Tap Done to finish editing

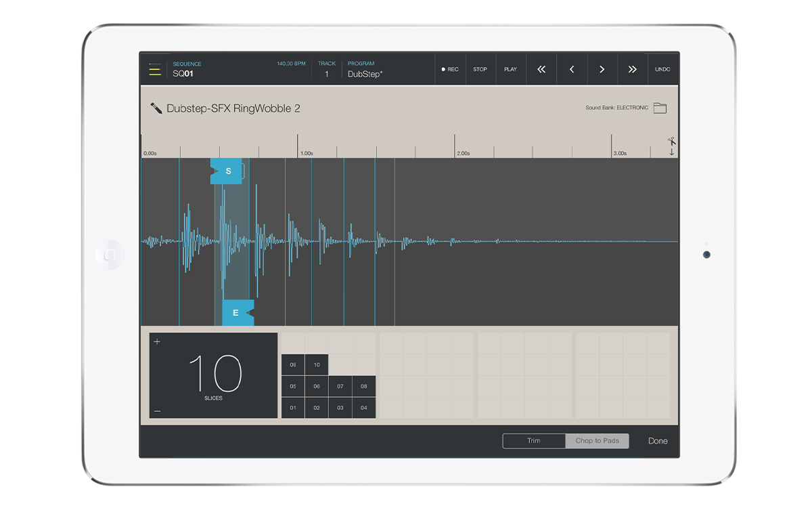pos(658,441)
